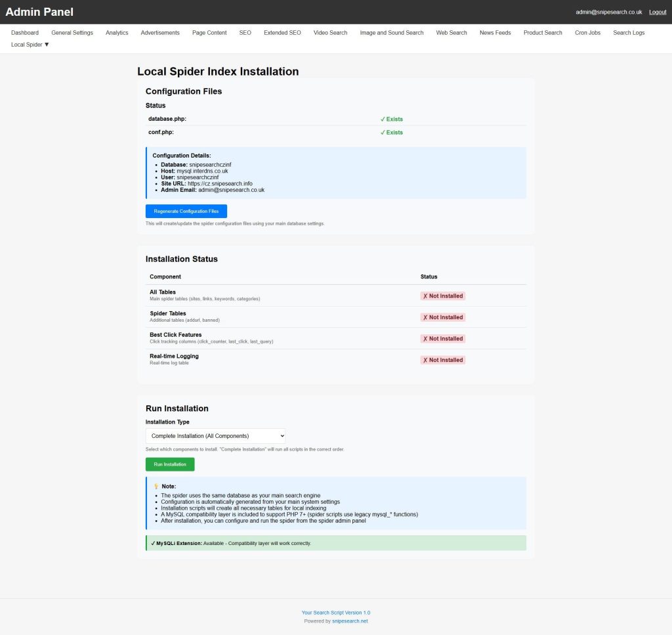Go to the Dashboard menu item

click(x=25, y=33)
